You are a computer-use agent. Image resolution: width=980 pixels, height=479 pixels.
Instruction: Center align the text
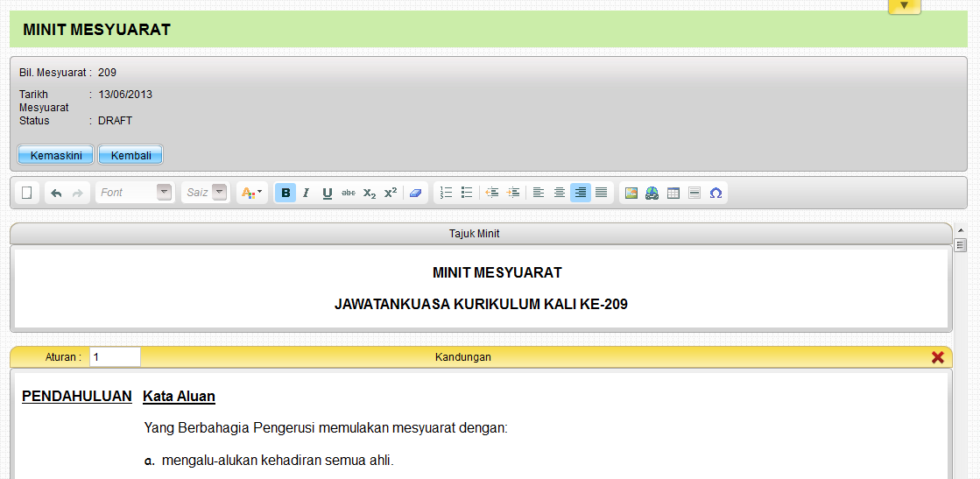click(560, 193)
